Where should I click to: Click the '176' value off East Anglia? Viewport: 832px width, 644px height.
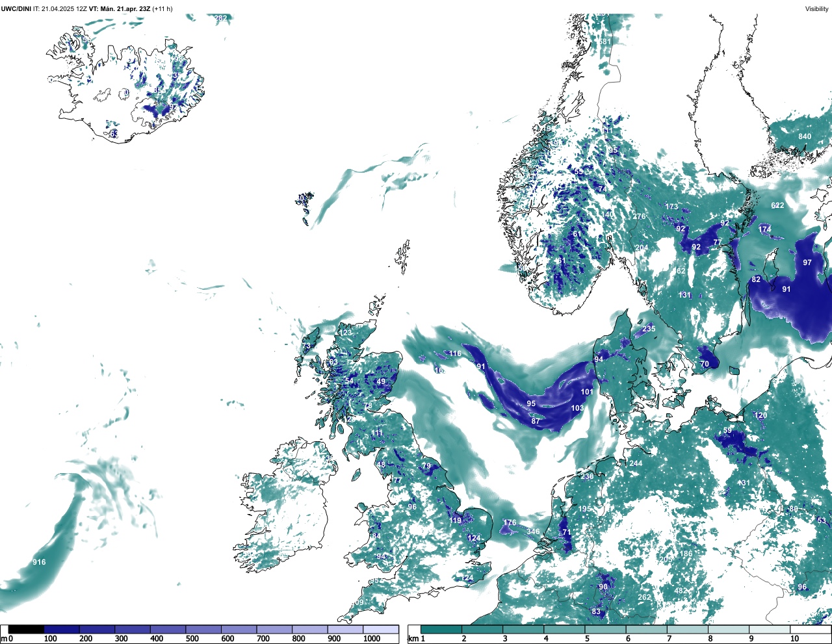point(510,522)
